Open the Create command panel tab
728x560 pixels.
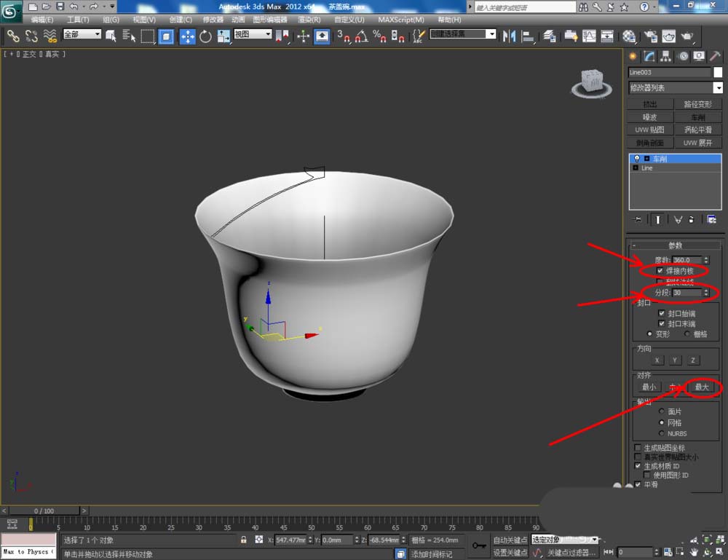[633, 56]
